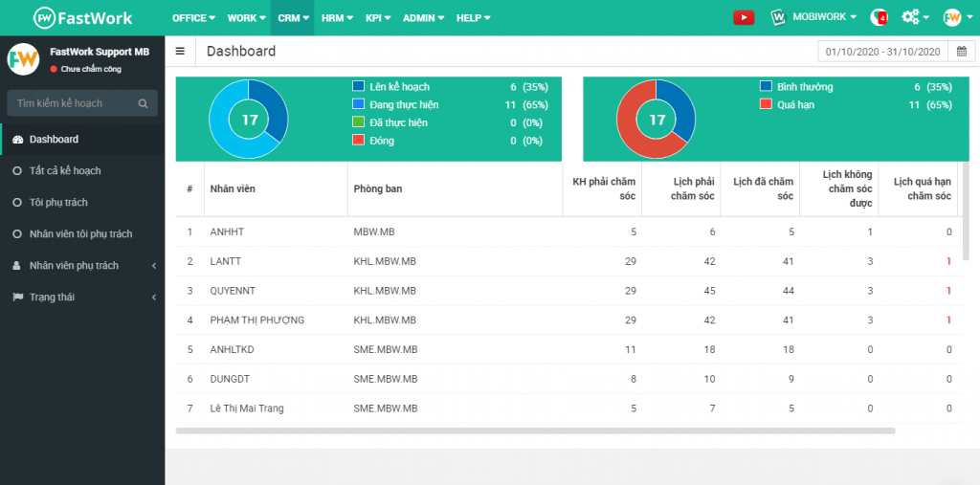Open the HELP dropdown menu
This screenshot has height=485, width=980.
pyautogui.click(x=473, y=18)
